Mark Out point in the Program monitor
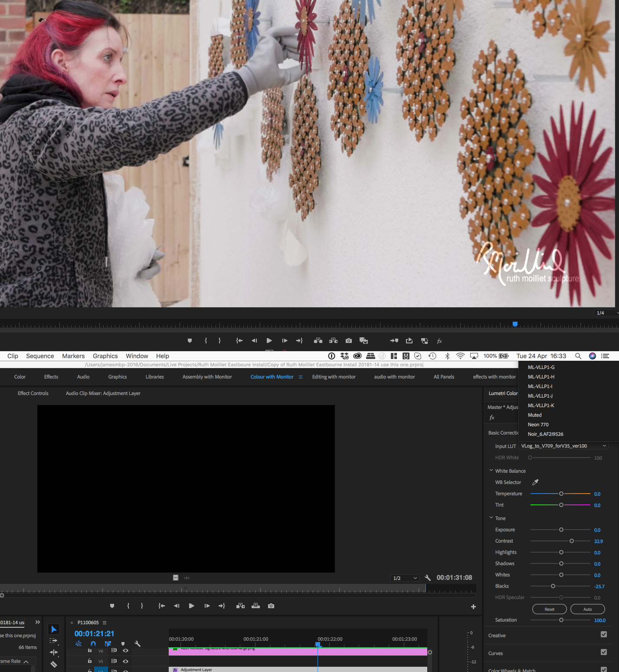619x672 pixels. tap(220, 341)
